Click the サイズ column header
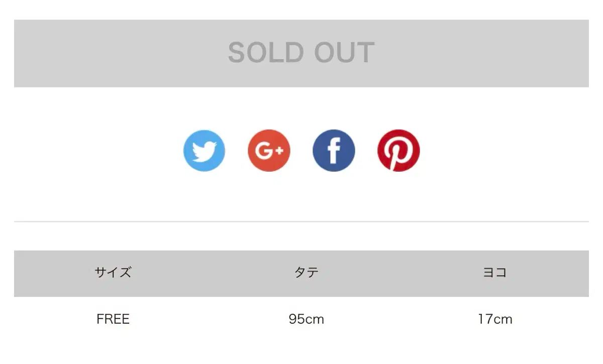 (x=113, y=273)
